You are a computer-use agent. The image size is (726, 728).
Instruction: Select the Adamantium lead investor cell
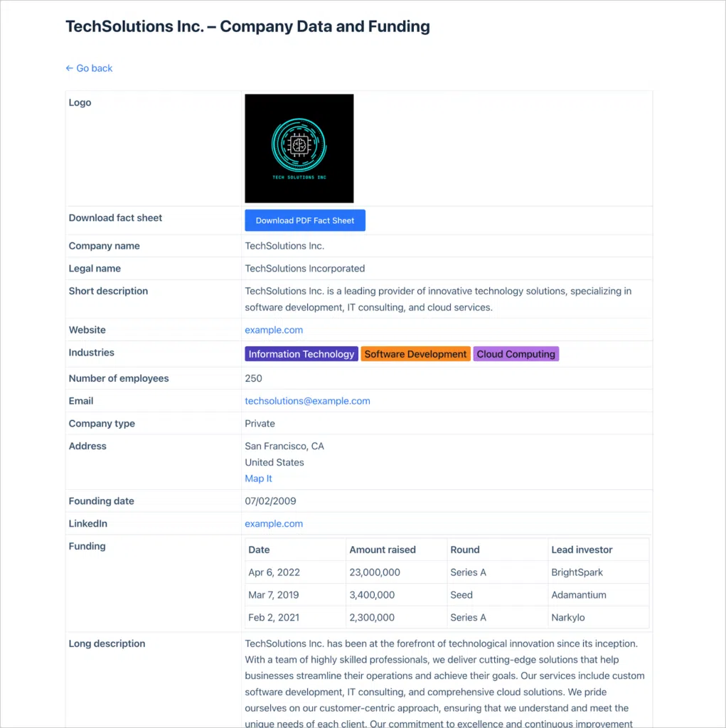click(579, 595)
